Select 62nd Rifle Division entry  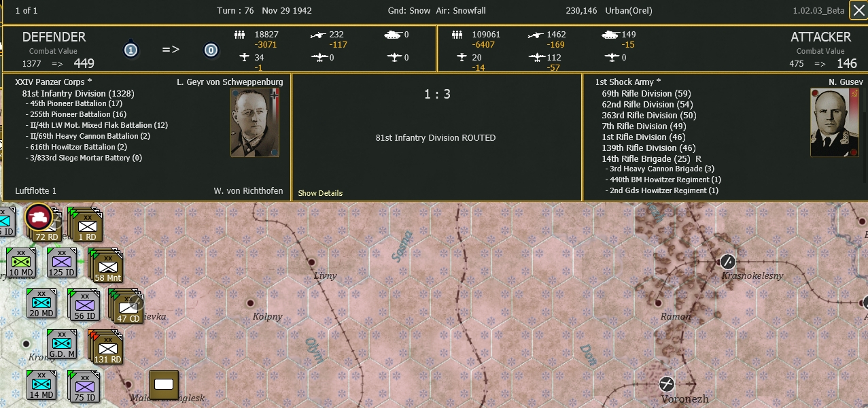pyautogui.click(x=648, y=105)
